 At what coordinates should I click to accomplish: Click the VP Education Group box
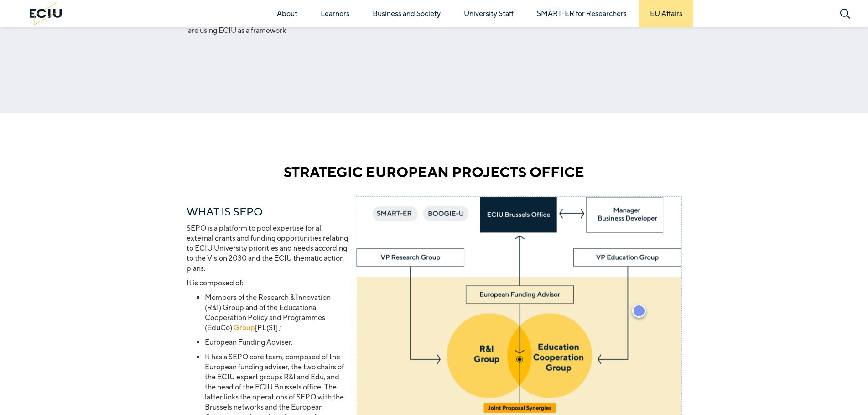627,257
